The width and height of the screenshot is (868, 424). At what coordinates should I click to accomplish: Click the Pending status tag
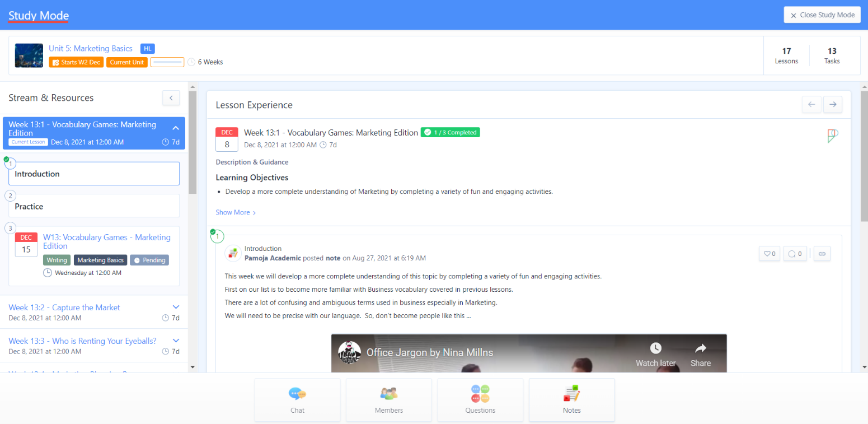pos(149,260)
